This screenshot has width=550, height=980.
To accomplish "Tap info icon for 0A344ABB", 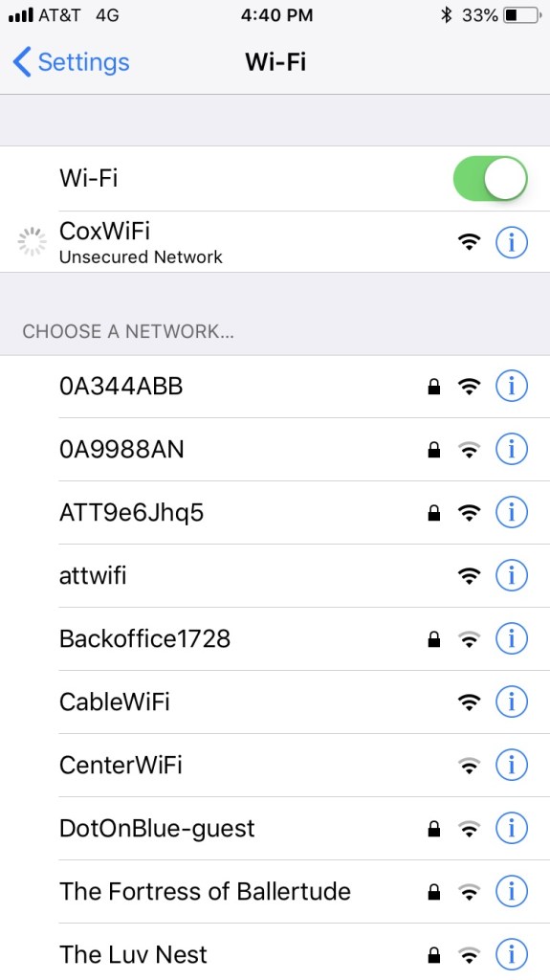I will click(x=511, y=387).
